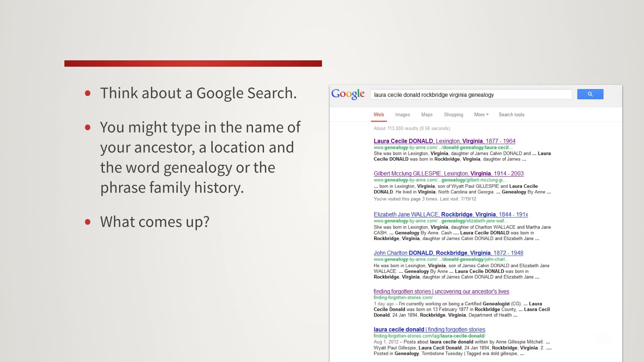Click finding forgotten stories uncovering ancestor's lives link
644x362 pixels.
pos(441,292)
